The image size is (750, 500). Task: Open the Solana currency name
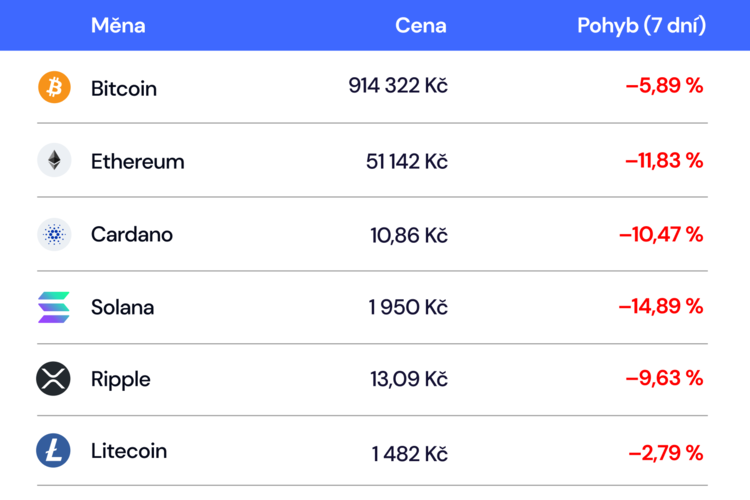(122, 307)
